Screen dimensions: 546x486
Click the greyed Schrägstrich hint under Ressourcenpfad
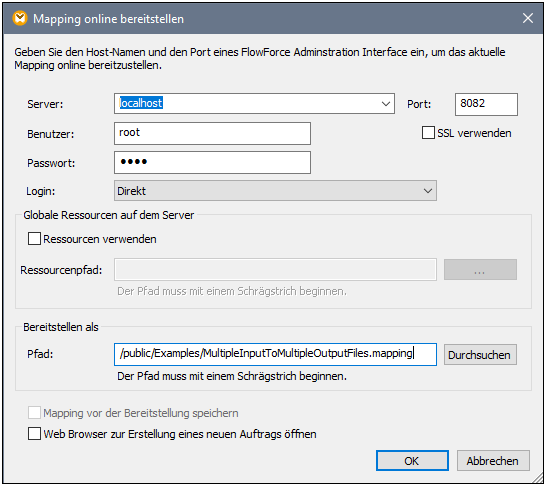pyautogui.click(x=232, y=291)
